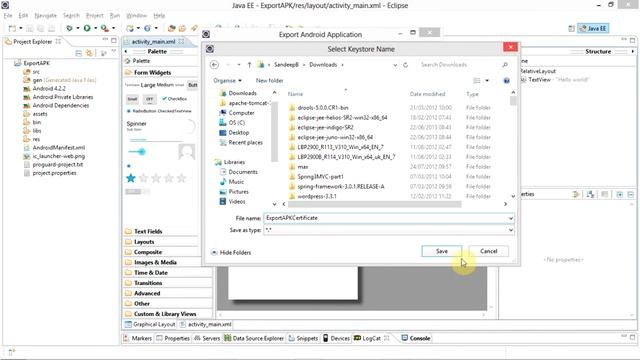Open the File menu in Eclipse
Image resolution: width=640 pixels, height=360 pixels.
pos(8,16)
